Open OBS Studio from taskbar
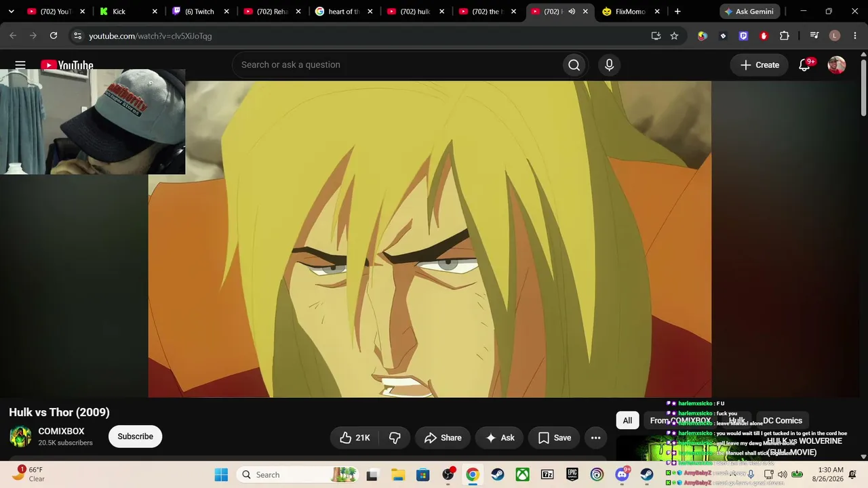Image resolution: width=868 pixels, height=488 pixels. click(448, 474)
